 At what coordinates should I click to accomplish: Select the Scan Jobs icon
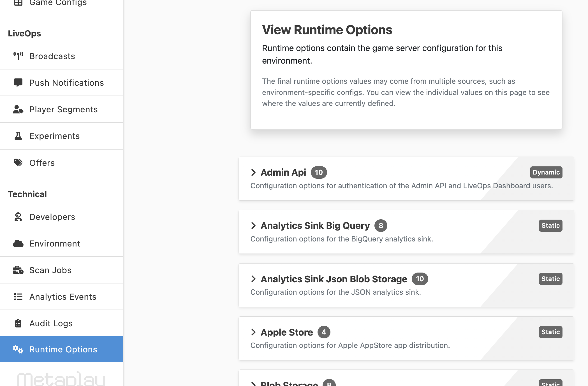pyautogui.click(x=18, y=270)
